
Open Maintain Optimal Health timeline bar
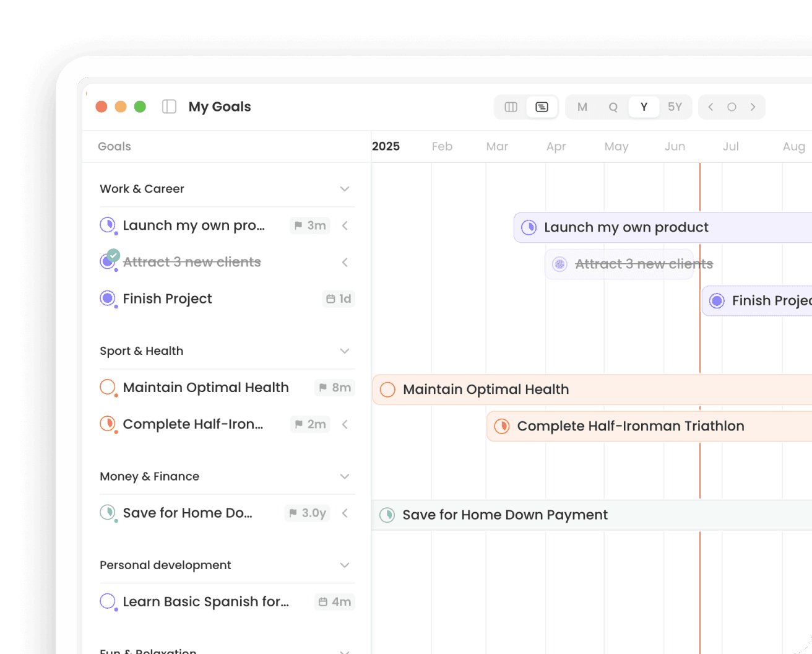(x=592, y=390)
